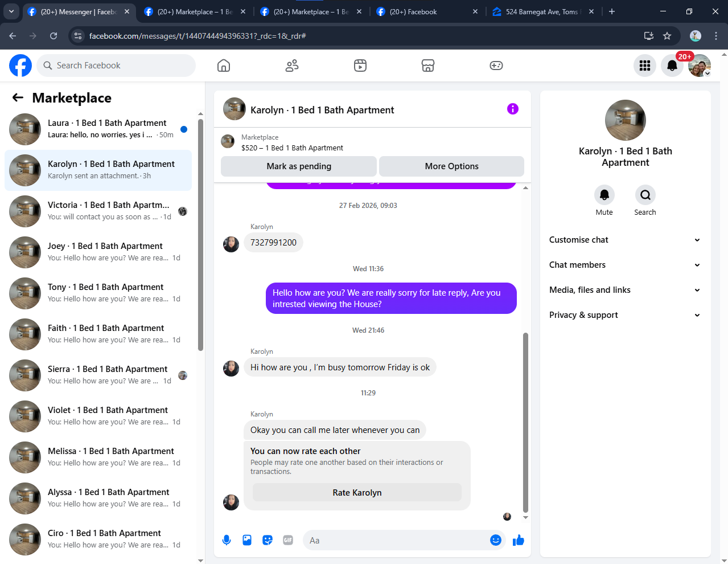
Task: Open the Notifications bell with 20+ badge
Action: pos(672,66)
